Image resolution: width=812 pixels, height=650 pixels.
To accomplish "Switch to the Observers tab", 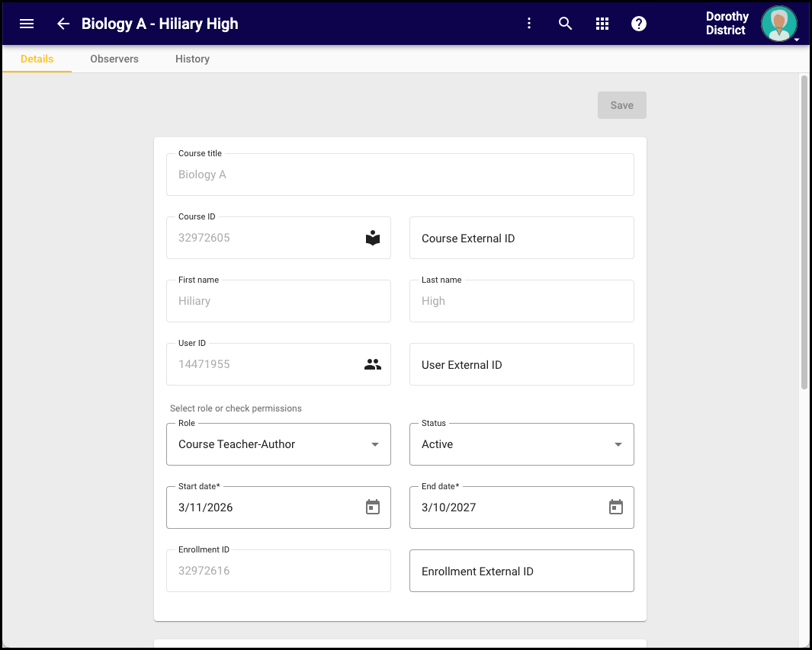I will point(114,59).
